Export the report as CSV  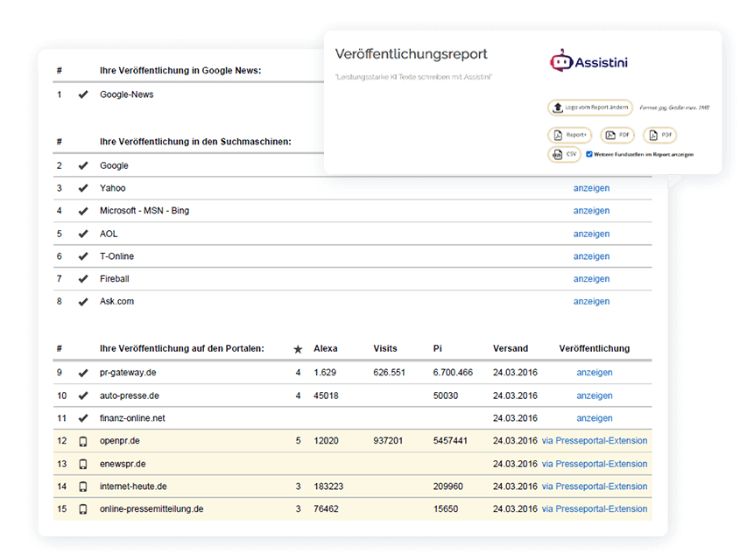(565, 155)
